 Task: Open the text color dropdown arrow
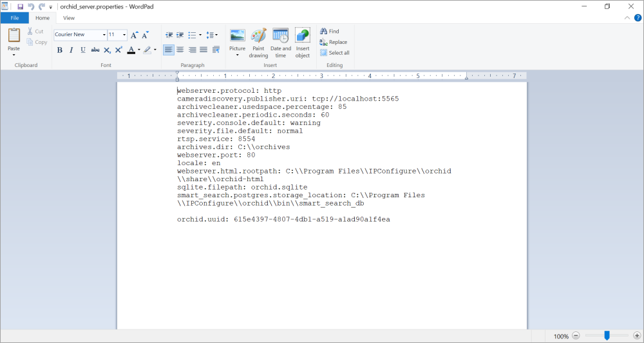(x=139, y=50)
